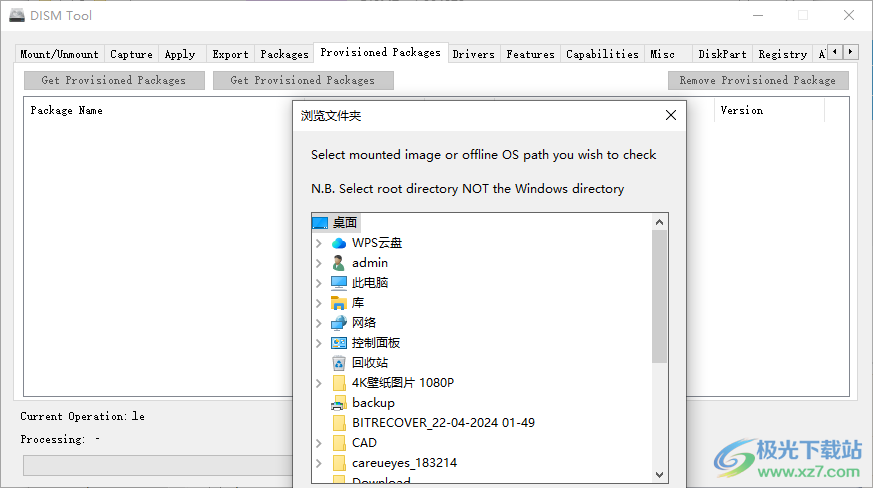Expand the CAD folder node

pyautogui.click(x=318, y=444)
